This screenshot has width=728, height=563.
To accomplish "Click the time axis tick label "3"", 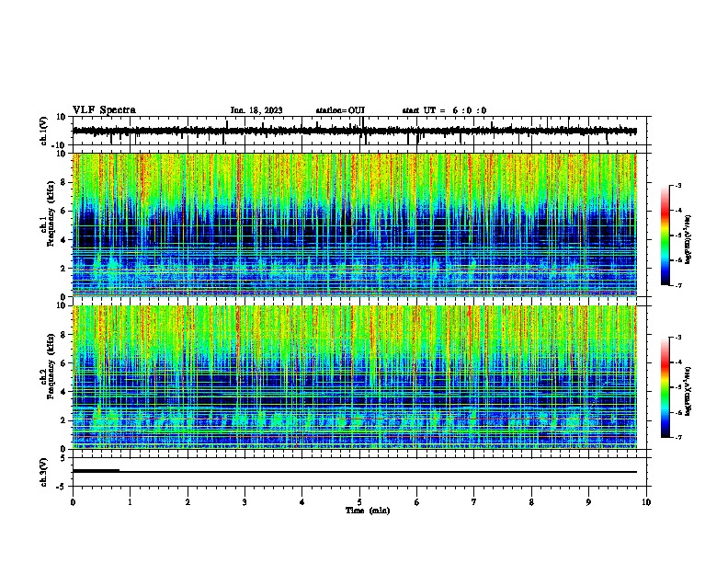I will [245, 502].
